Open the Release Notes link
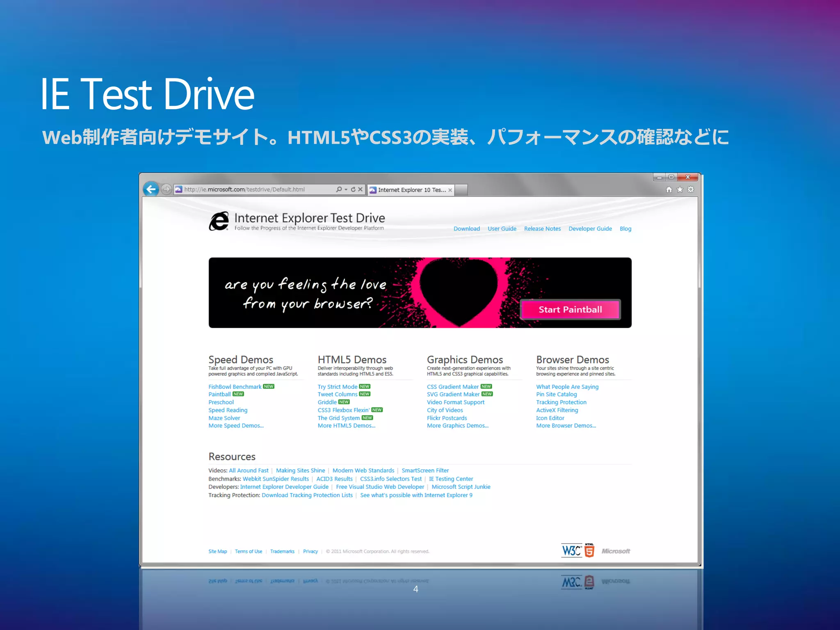Screen dimensions: 840x630 tap(542, 229)
